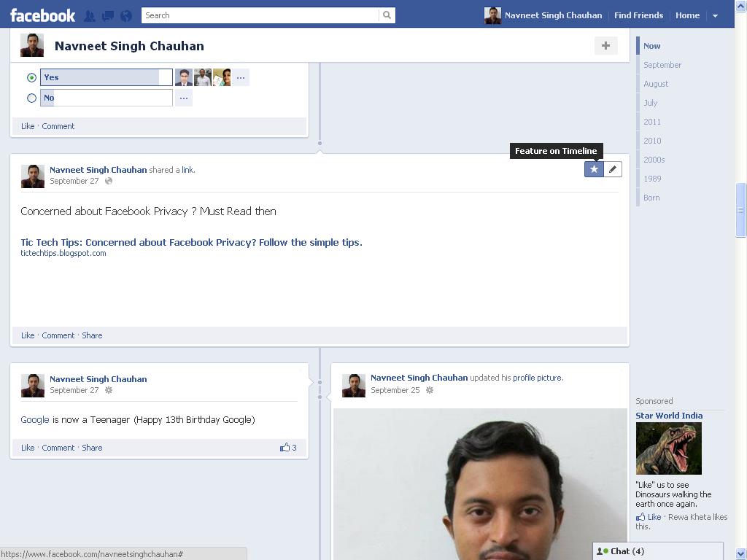The height and width of the screenshot is (560, 747).
Task: Share the Facebook Privacy link post
Action: pos(92,335)
